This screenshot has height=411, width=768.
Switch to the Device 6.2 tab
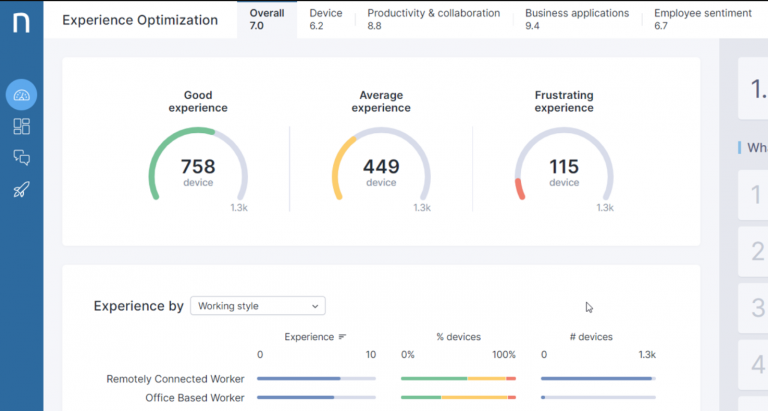[326, 20]
